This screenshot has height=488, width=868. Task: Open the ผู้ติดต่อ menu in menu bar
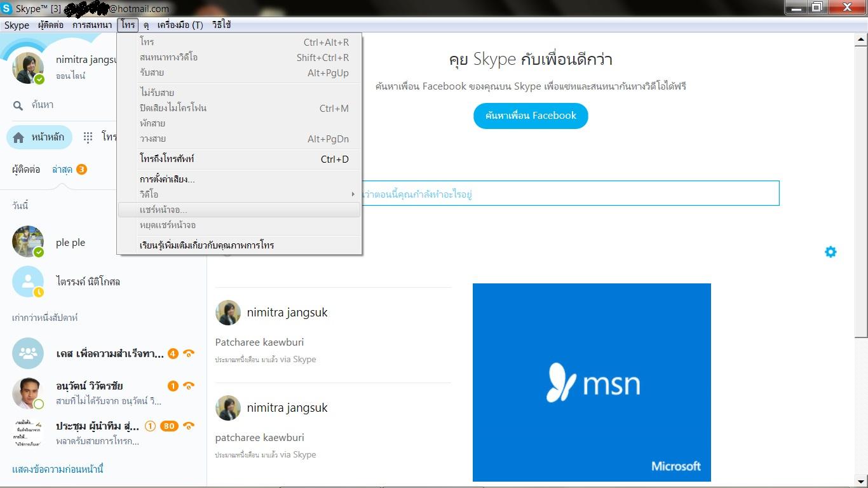click(x=51, y=25)
